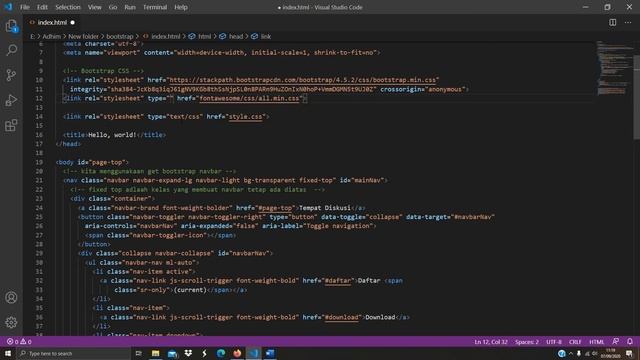The image size is (640, 360).
Task: Open the More Actions ellipsis in editor
Action: click(x=628, y=22)
